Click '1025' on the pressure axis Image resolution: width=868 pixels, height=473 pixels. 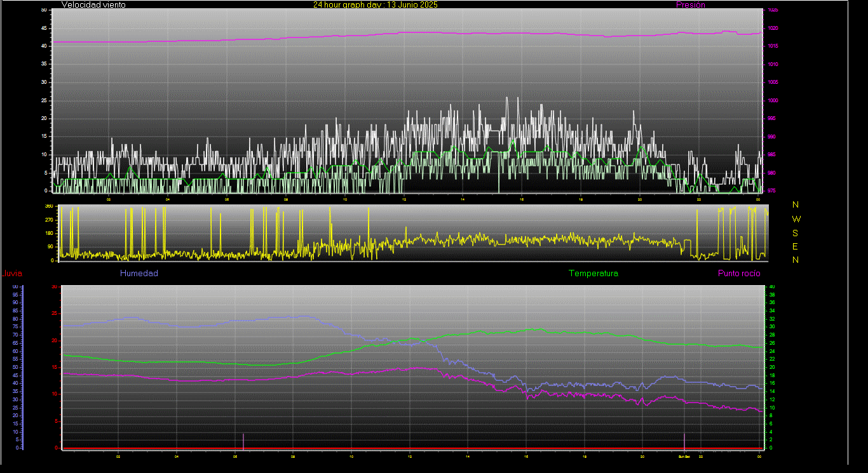coord(773,10)
